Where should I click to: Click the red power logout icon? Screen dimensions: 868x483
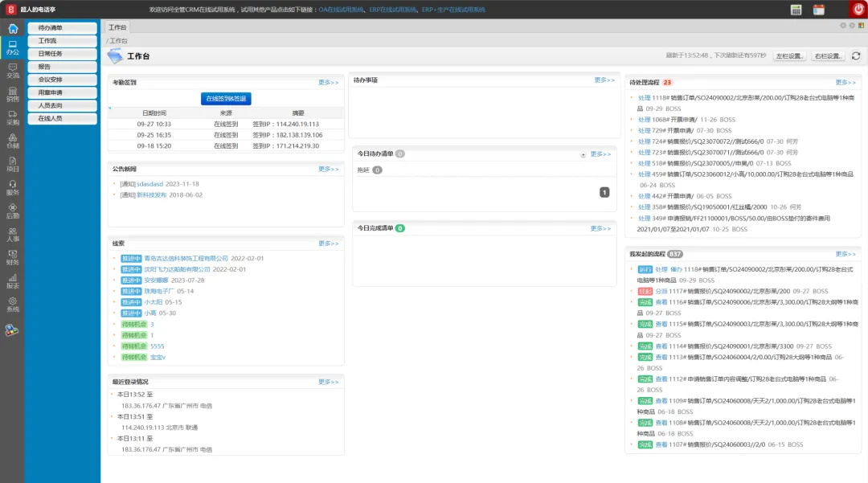coord(858,9)
